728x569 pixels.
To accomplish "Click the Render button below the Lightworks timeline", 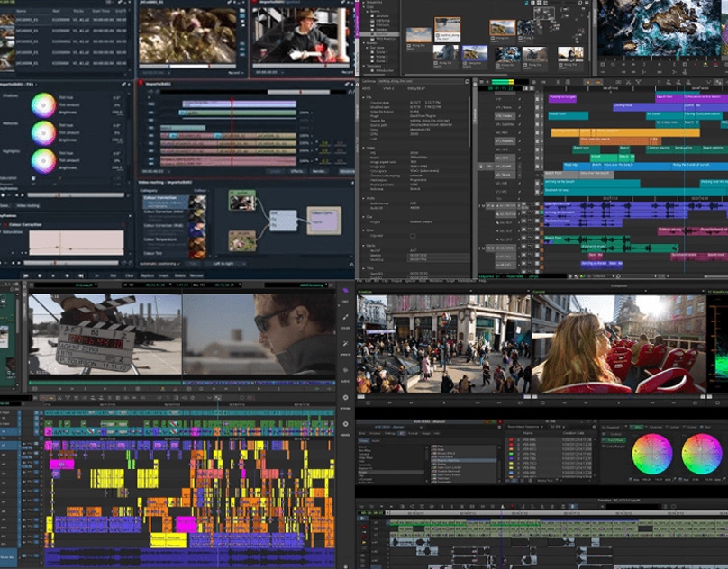I will tap(319, 171).
